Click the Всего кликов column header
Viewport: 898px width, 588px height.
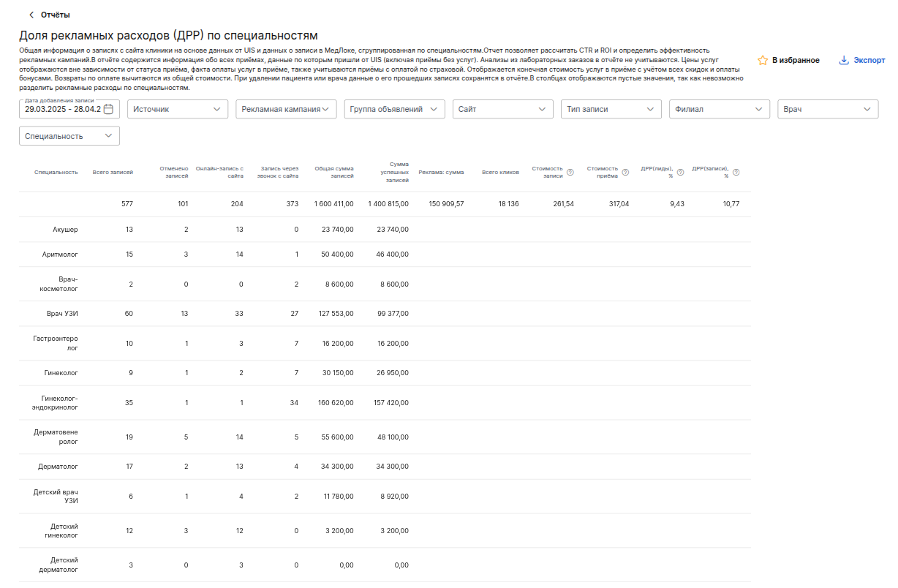pos(500,173)
